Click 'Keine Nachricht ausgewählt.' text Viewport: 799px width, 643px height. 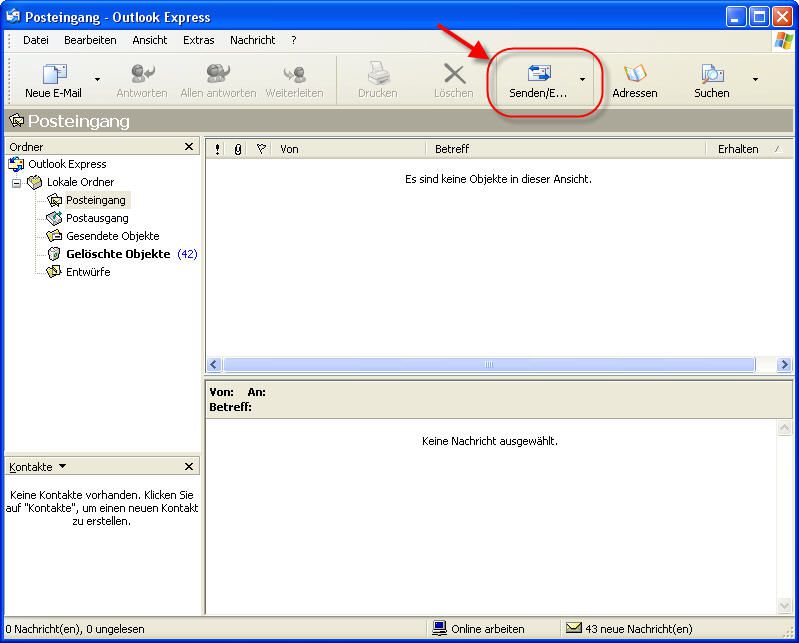click(x=490, y=441)
